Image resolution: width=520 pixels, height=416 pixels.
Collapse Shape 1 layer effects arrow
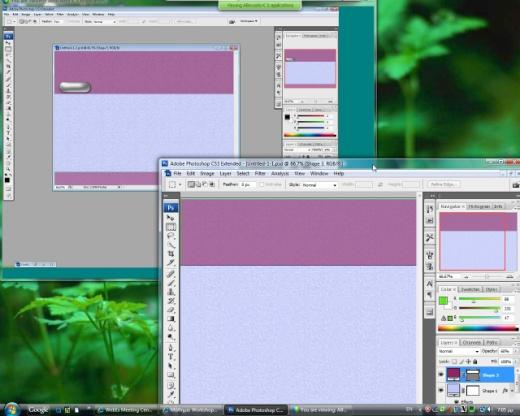(x=512, y=390)
